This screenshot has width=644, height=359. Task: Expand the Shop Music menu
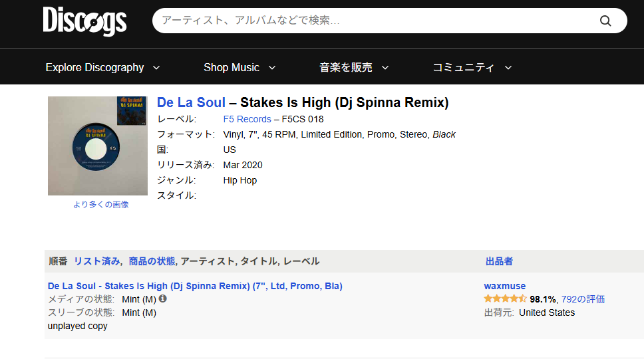(240, 67)
